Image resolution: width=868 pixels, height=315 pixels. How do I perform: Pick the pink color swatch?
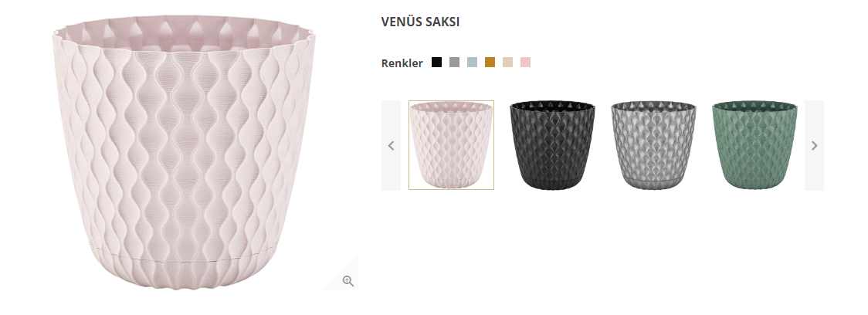(525, 63)
